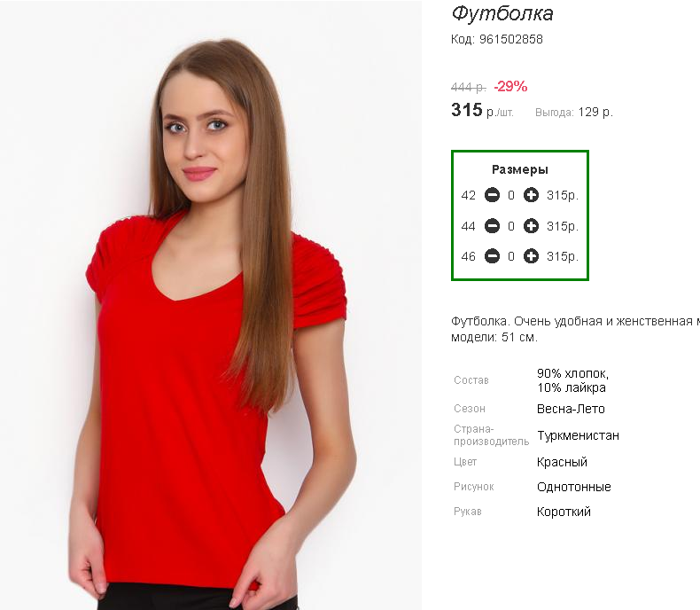
Task: Click the Туркменистан country value
Action: 578,435
